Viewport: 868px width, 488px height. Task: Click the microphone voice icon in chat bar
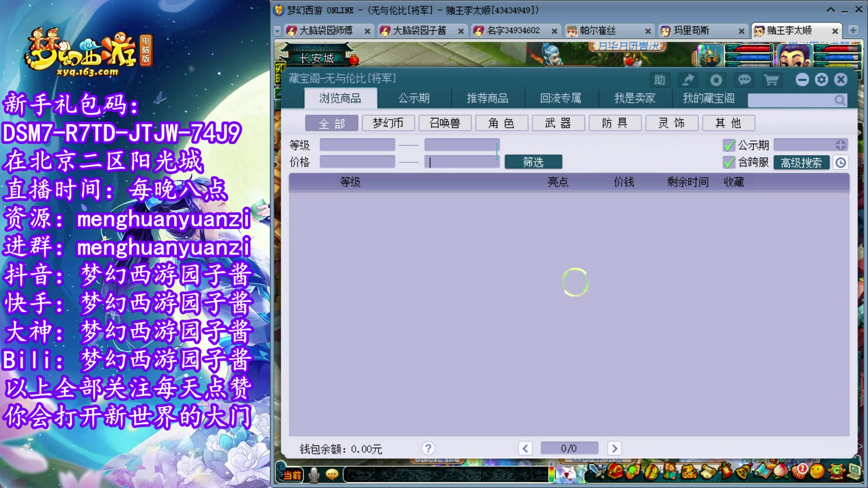313,474
